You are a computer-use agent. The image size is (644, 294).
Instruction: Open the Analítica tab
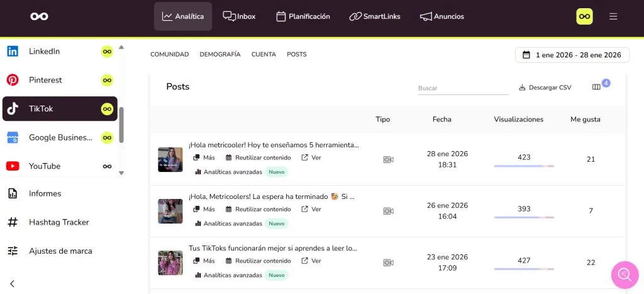coord(183,16)
